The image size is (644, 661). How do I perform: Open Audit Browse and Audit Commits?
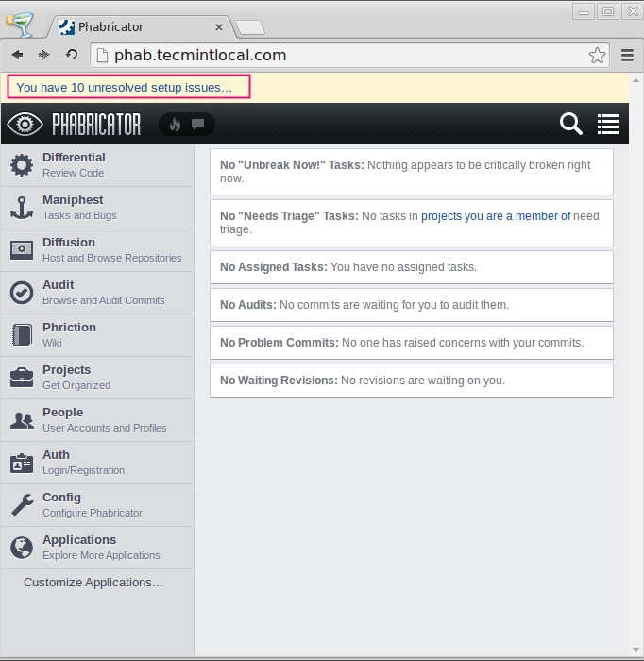pos(97,293)
